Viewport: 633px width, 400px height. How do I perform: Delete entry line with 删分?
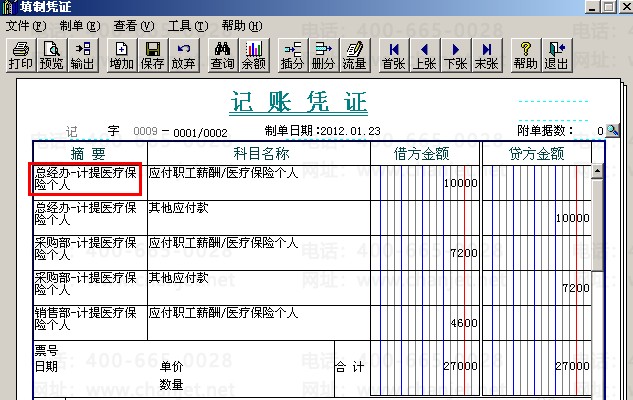click(x=323, y=56)
